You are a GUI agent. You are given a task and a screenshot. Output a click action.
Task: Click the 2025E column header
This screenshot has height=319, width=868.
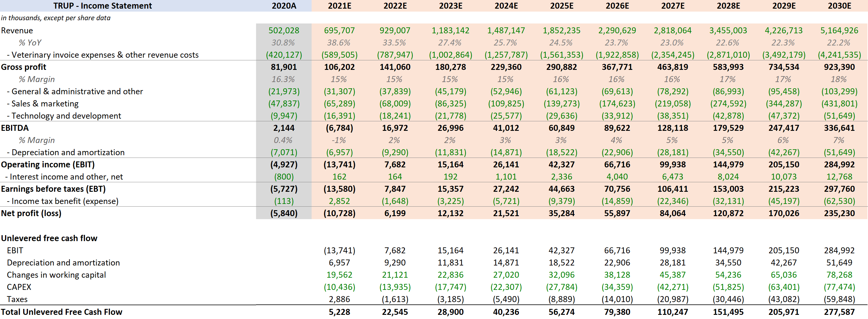pos(561,6)
